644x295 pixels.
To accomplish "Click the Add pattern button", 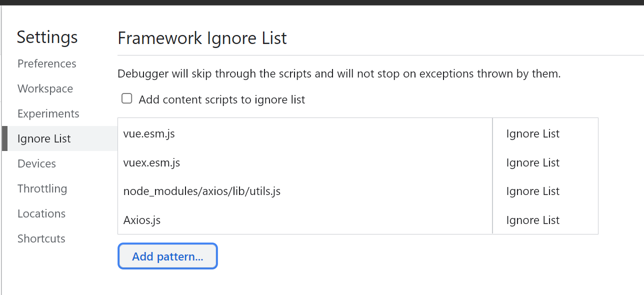I will (167, 256).
